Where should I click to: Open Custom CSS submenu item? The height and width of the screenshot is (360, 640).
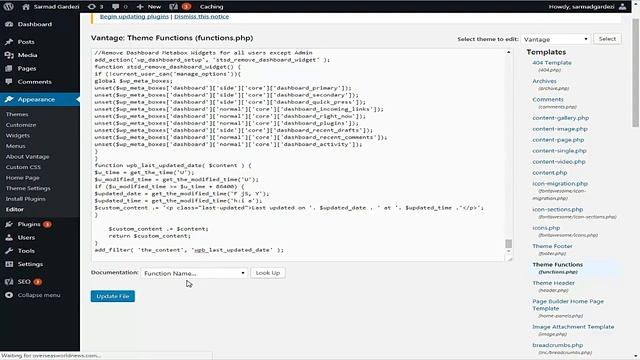(23, 167)
